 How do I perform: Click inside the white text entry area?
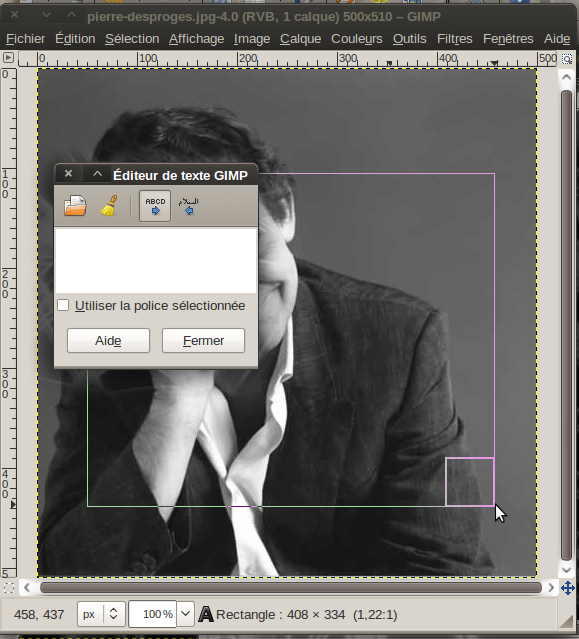click(x=156, y=261)
